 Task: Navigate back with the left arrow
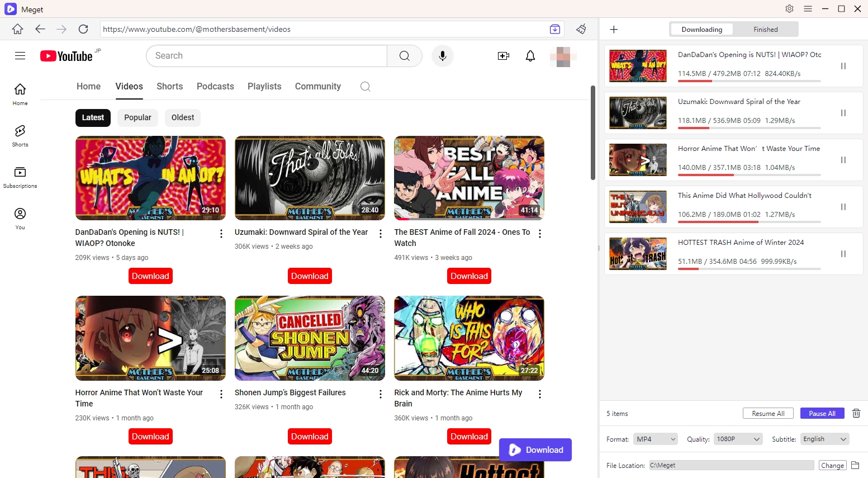click(40, 29)
